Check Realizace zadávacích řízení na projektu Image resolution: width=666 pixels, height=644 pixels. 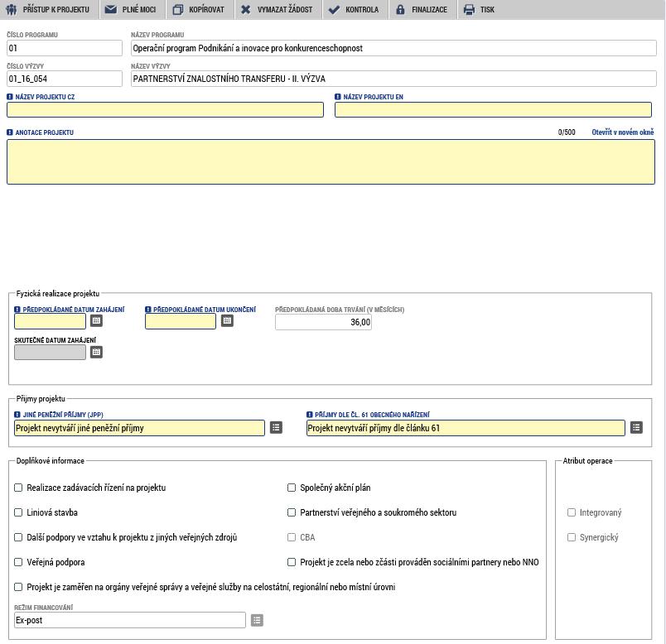point(18,488)
